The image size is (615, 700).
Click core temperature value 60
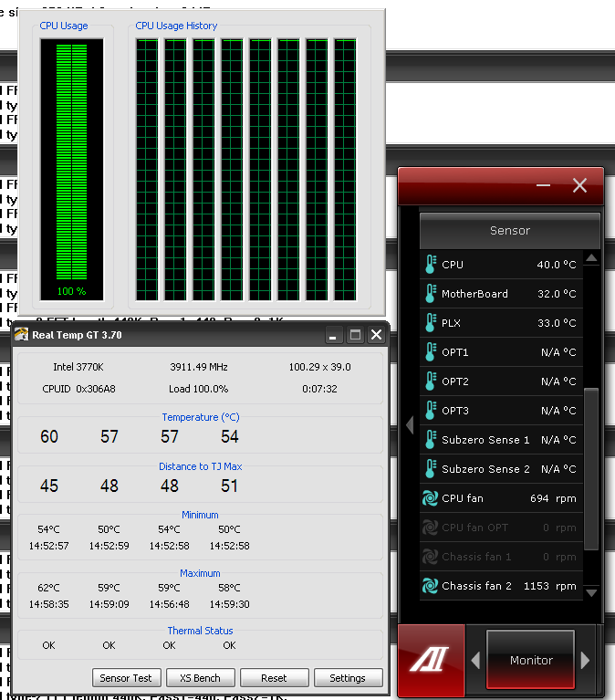[x=49, y=436]
